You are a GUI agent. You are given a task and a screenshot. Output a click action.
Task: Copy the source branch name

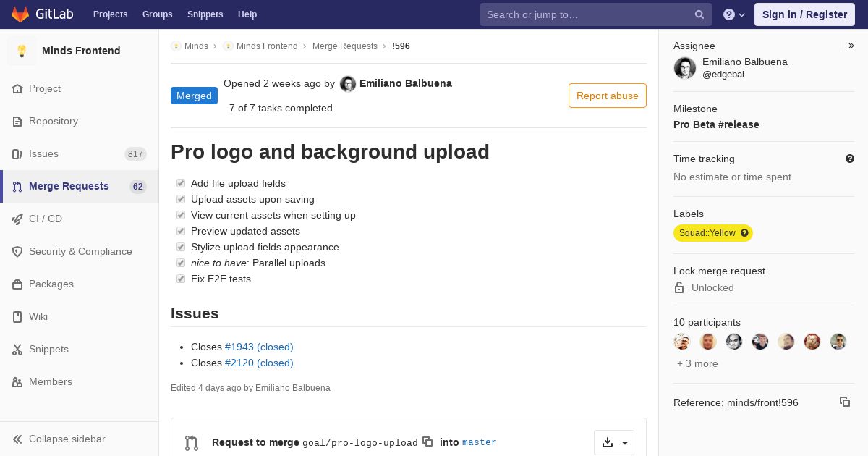pyautogui.click(x=427, y=442)
